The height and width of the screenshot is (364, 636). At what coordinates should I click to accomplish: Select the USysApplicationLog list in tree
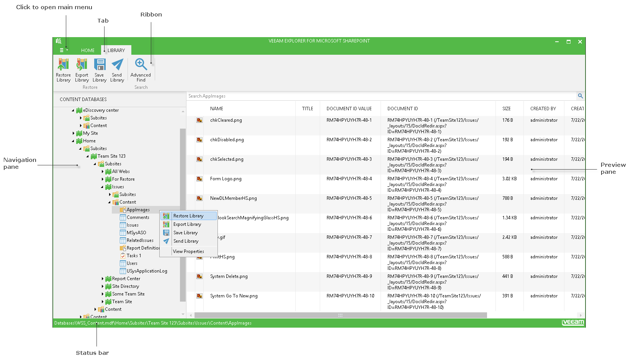pos(147,271)
